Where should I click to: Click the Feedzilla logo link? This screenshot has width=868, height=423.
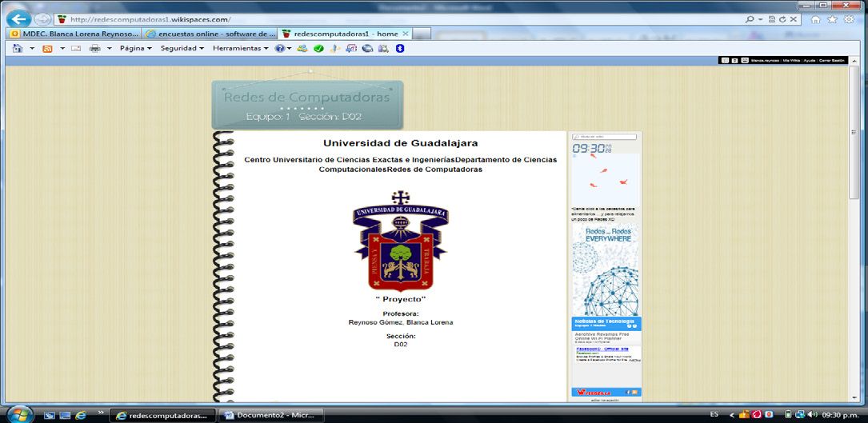594,392
